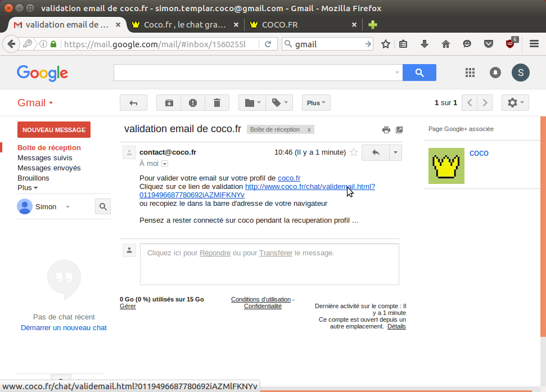Show search options dropdown arrow
Image resolution: width=546 pixels, height=392 pixels.
point(397,73)
